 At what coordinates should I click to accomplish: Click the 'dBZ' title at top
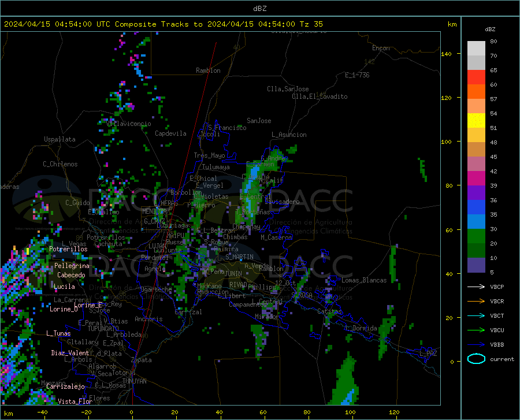pyautogui.click(x=259, y=9)
